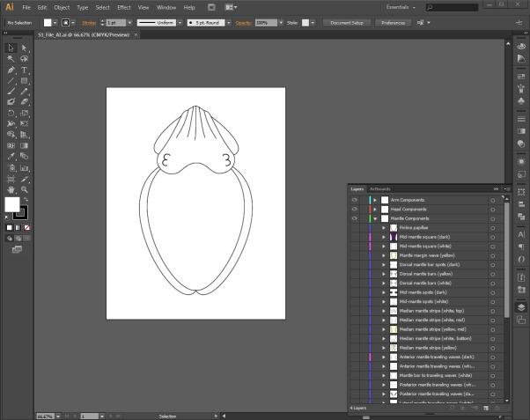Pick the Magic Wand tool
This screenshot has width=530, height=420.
pos(11,59)
